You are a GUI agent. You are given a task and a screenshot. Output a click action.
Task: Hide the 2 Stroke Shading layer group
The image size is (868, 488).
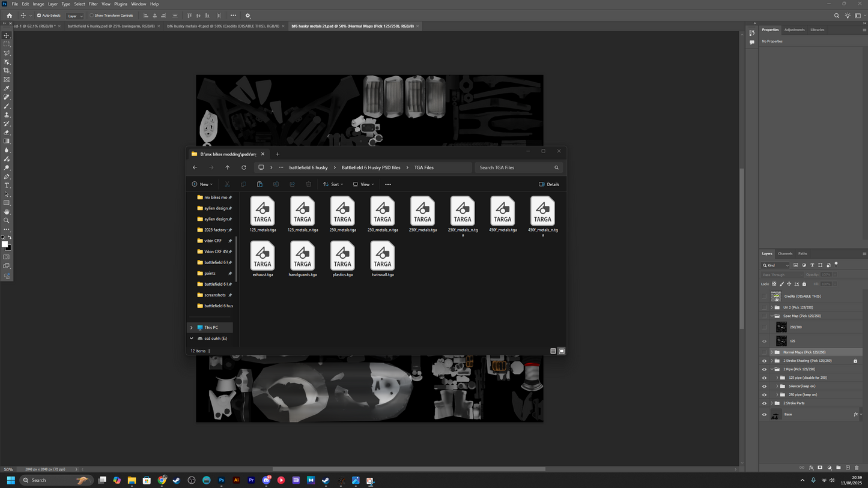coord(764,361)
